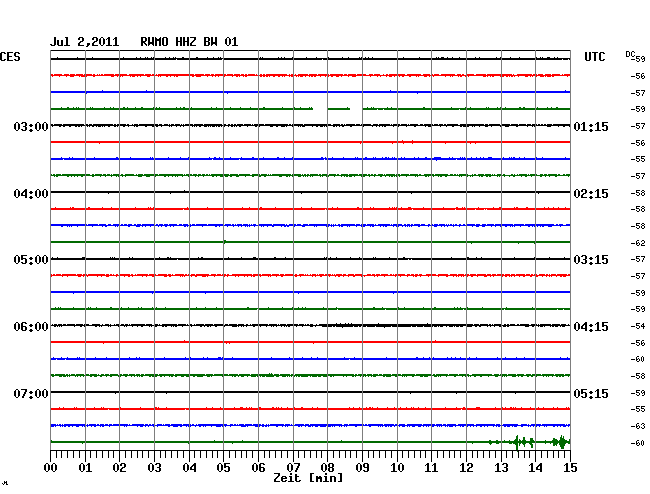Viewport: 650px width, 494px height.
Task: Click the "CES" header on the left
Action: [x=10, y=57]
